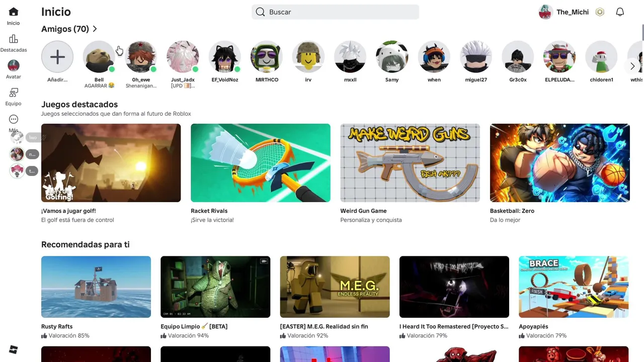Click the Basketball: Zero title link
Screen dimensions: 644x362
tap(512, 211)
